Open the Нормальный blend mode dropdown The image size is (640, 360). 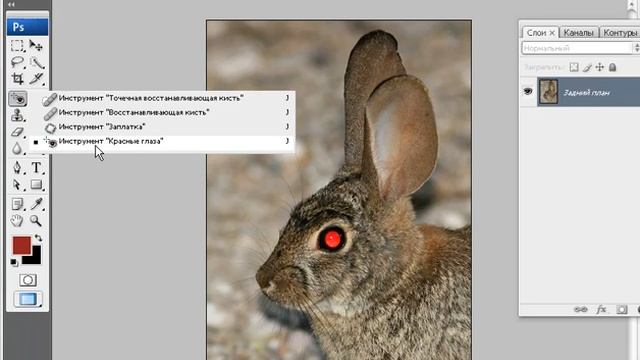click(x=580, y=48)
